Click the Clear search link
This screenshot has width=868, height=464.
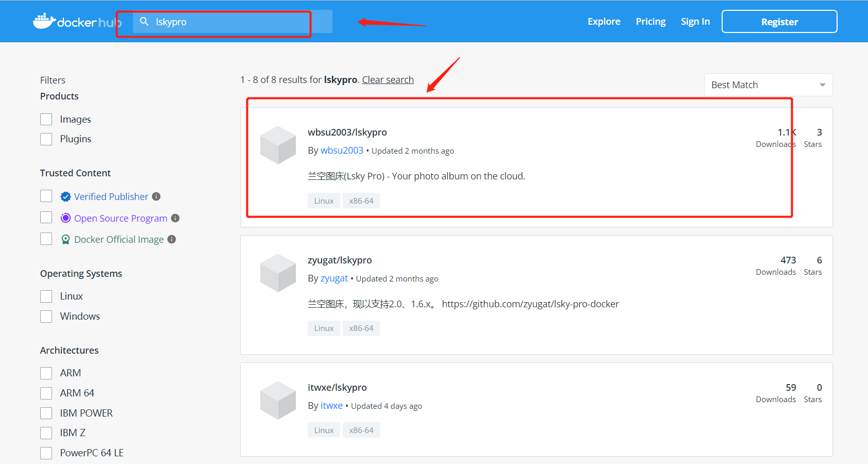[388, 79]
